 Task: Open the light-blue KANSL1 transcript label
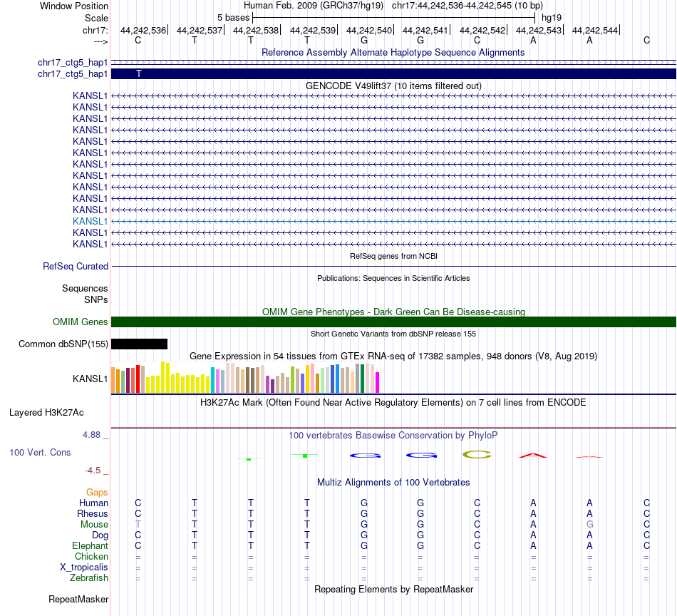(90, 221)
